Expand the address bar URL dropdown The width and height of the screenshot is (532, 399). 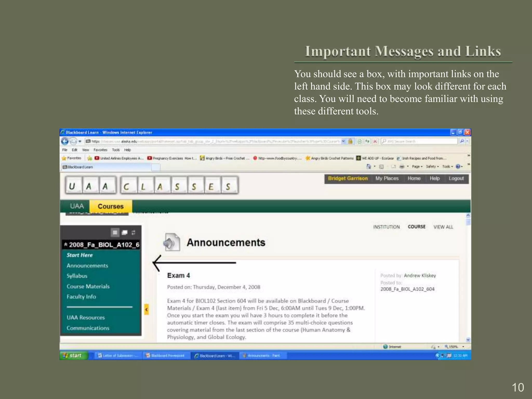coord(343,141)
